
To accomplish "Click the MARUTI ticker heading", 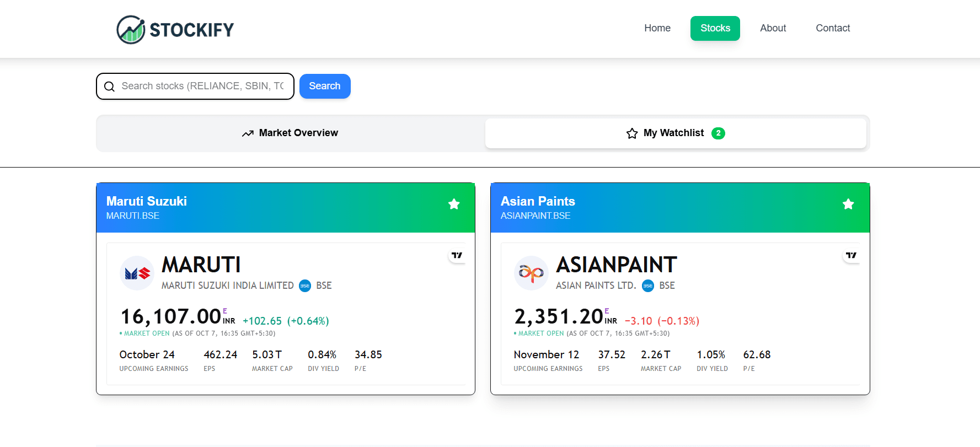I will click(x=201, y=265).
